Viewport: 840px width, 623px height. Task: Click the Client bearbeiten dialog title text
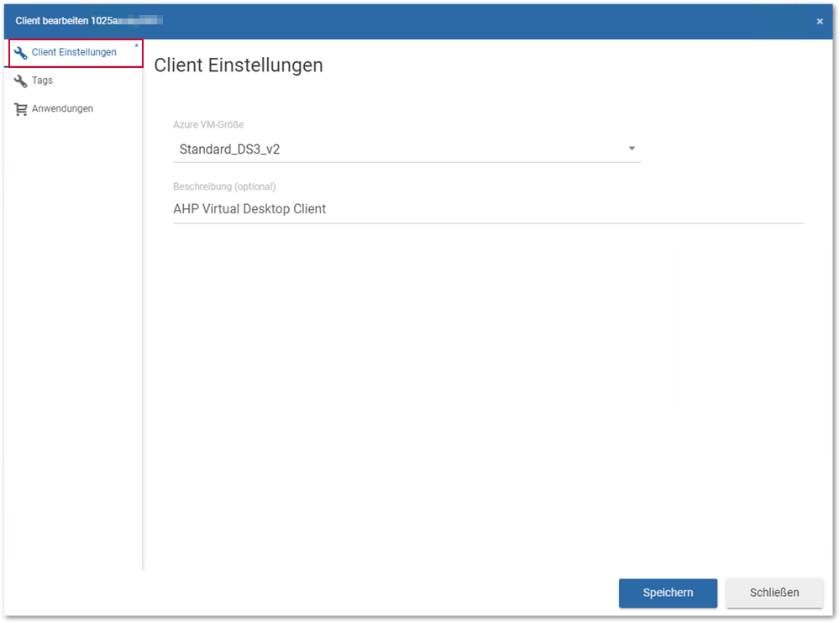(89, 21)
